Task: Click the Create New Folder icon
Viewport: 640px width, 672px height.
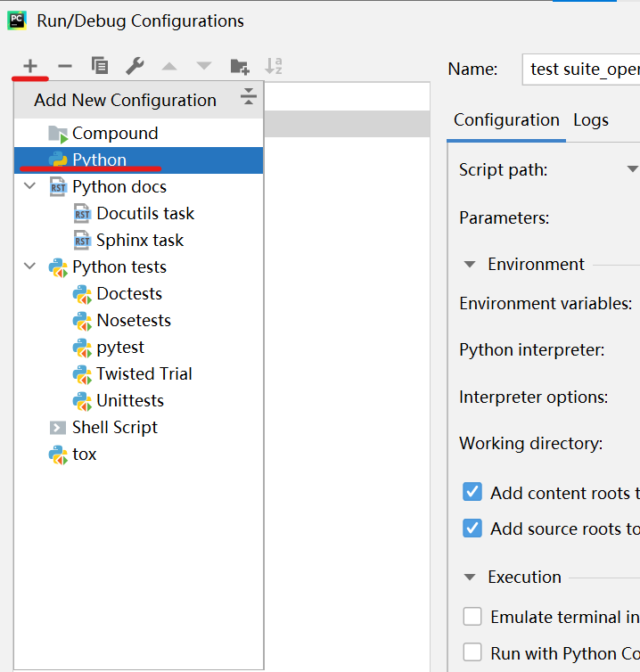Action: [239, 66]
